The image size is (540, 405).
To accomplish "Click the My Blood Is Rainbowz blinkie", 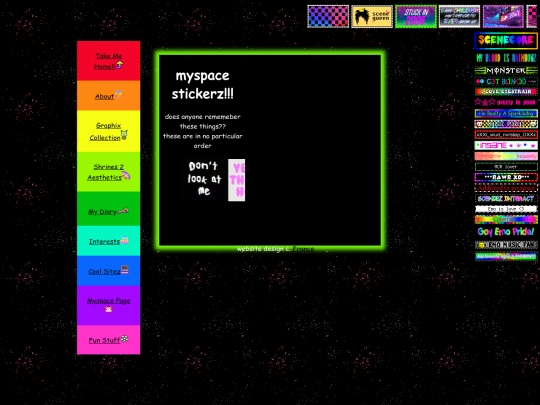I will [506, 58].
